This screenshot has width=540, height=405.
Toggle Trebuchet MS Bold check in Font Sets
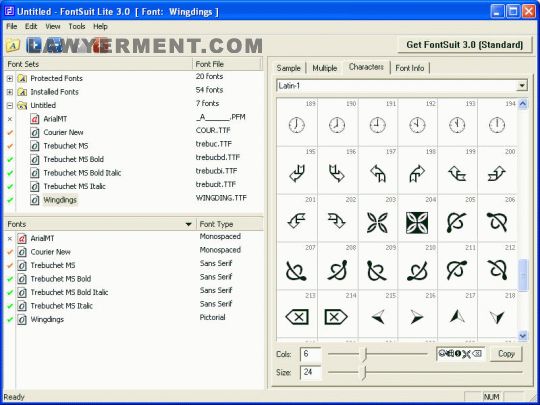pos(10,159)
